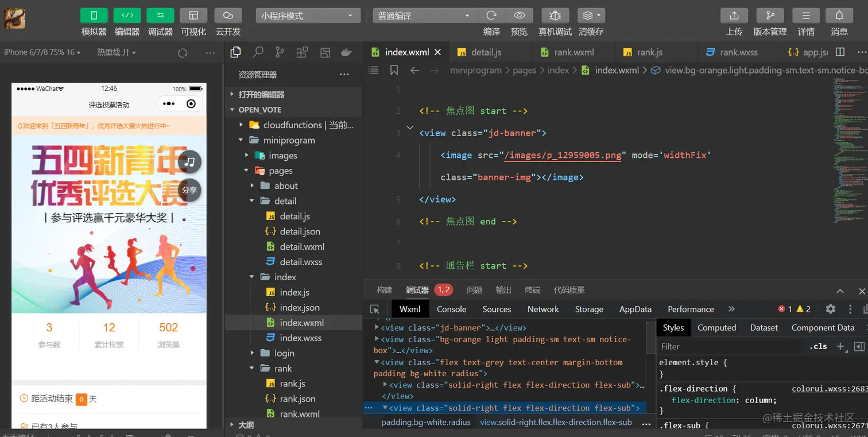This screenshot has height=437, width=868.
Task: Click the .cls button in Styles
Action: (x=818, y=346)
